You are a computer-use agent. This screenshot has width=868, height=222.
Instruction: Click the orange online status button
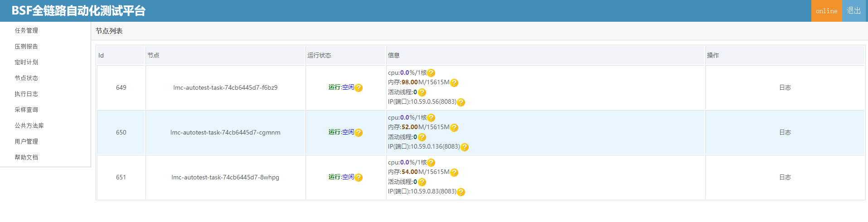[826, 11]
